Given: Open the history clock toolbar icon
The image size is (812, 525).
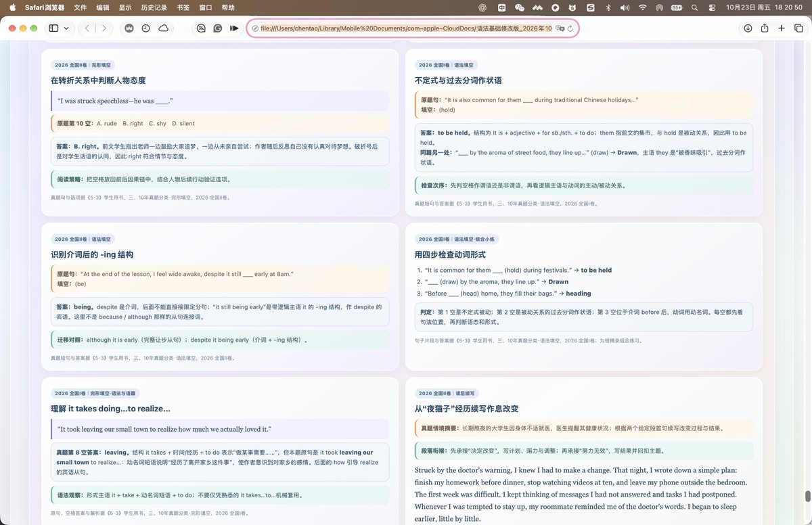Looking at the screenshot, I should click(145, 28).
